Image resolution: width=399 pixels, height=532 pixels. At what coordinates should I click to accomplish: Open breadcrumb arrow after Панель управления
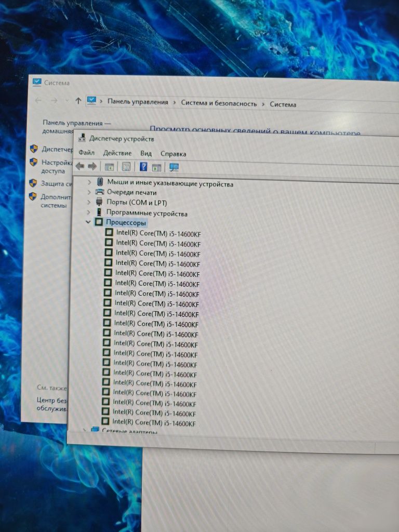[x=175, y=102]
